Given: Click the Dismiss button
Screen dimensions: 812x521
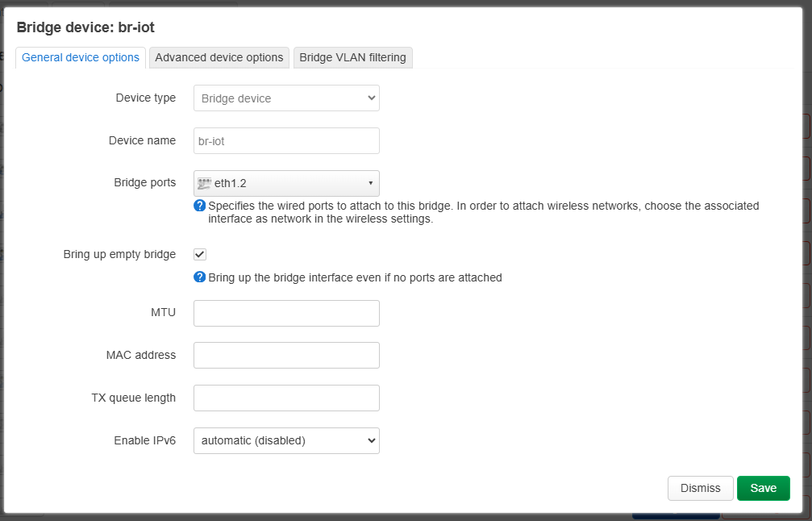Looking at the screenshot, I should pos(700,489).
